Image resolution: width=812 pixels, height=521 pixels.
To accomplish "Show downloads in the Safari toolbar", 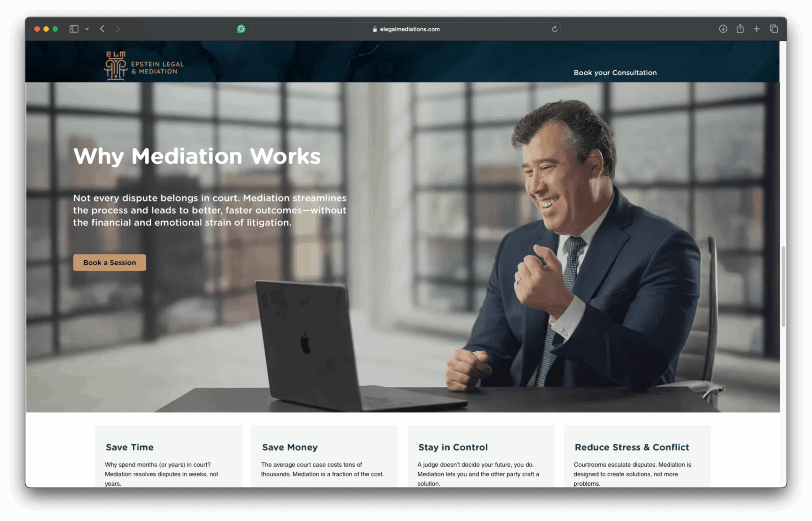I will click(x=723, y=29).
